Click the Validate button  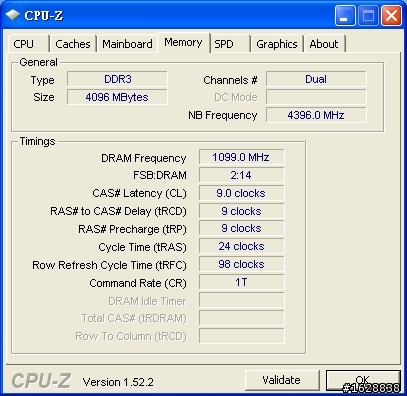tap(281, 380)
